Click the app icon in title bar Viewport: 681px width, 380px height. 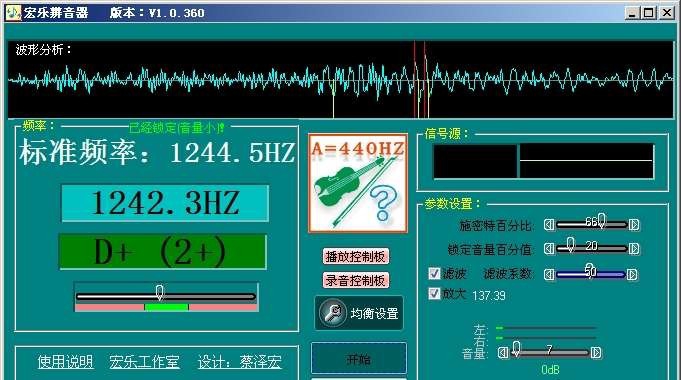coord(13,13)
